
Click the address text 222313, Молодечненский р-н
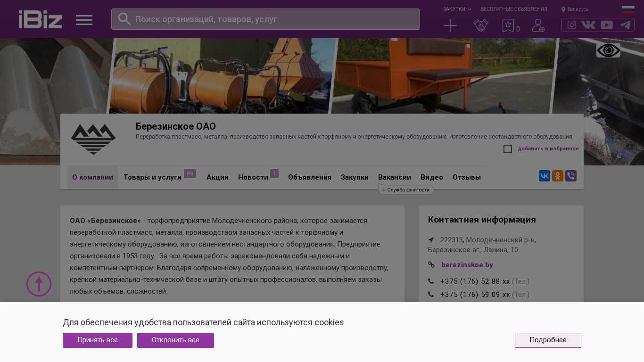tap(482, 245)
